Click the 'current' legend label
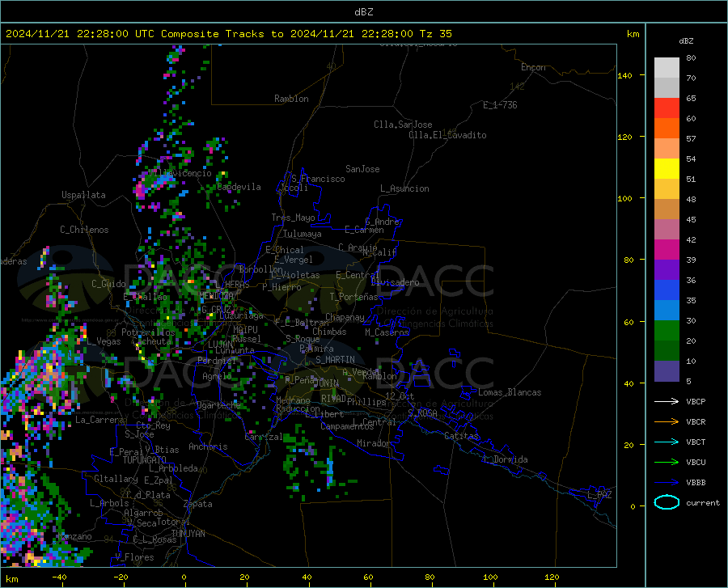 702,502
